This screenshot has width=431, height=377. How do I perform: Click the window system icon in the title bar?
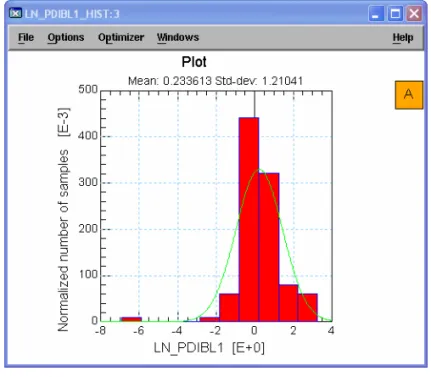coord(15,14)
